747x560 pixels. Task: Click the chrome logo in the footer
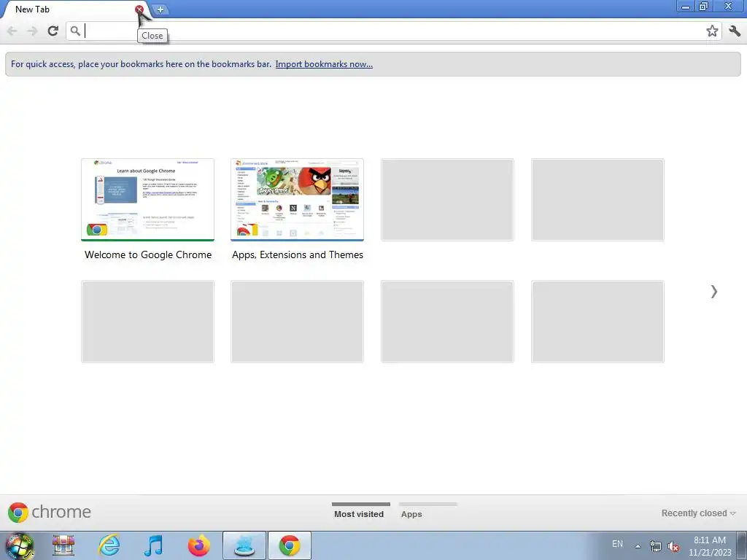pyautogui.click(x=49, y=513)
